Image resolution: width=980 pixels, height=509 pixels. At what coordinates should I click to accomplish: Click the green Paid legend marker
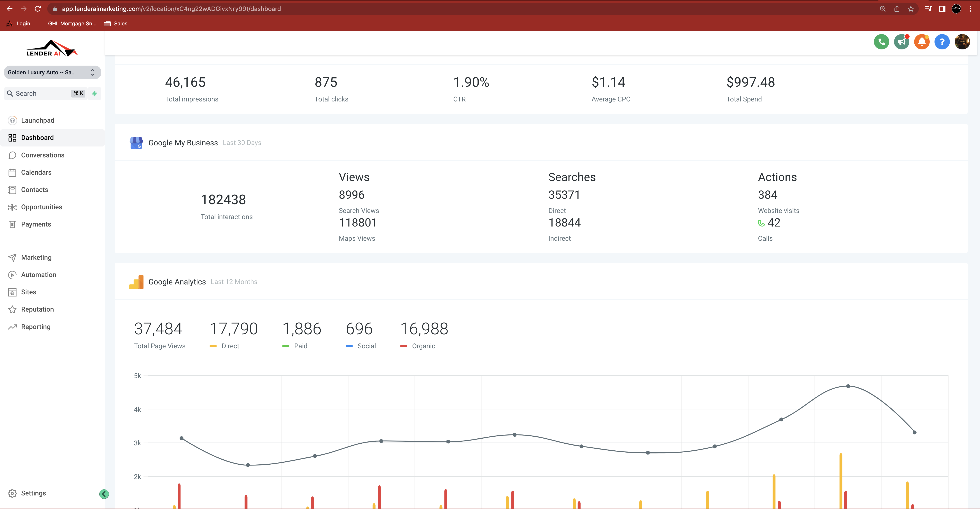tap(286, 346)
